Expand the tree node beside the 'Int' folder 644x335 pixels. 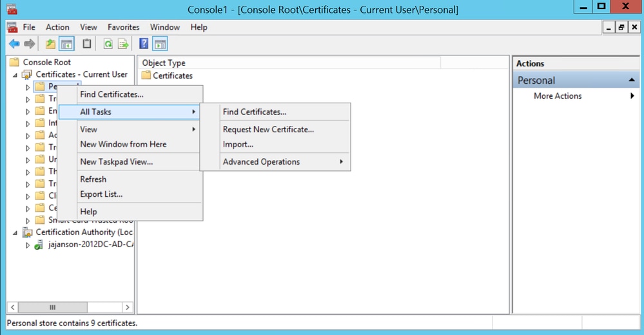(x=28, y=123)
